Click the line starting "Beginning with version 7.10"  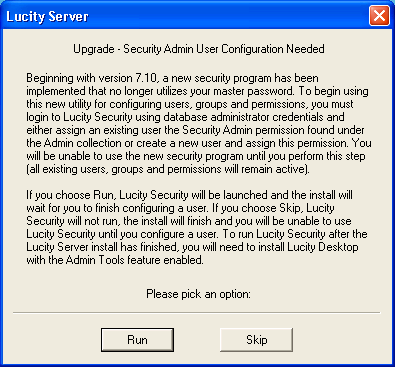172,78
